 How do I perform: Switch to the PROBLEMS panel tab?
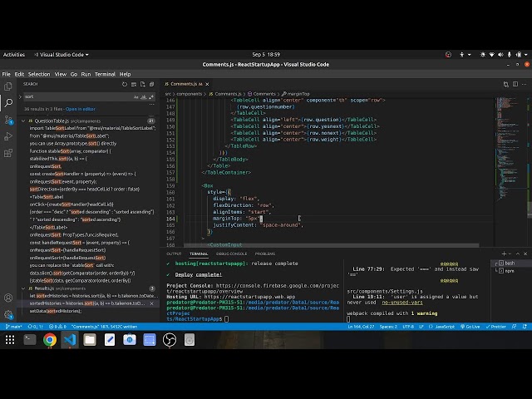(265, 254)
